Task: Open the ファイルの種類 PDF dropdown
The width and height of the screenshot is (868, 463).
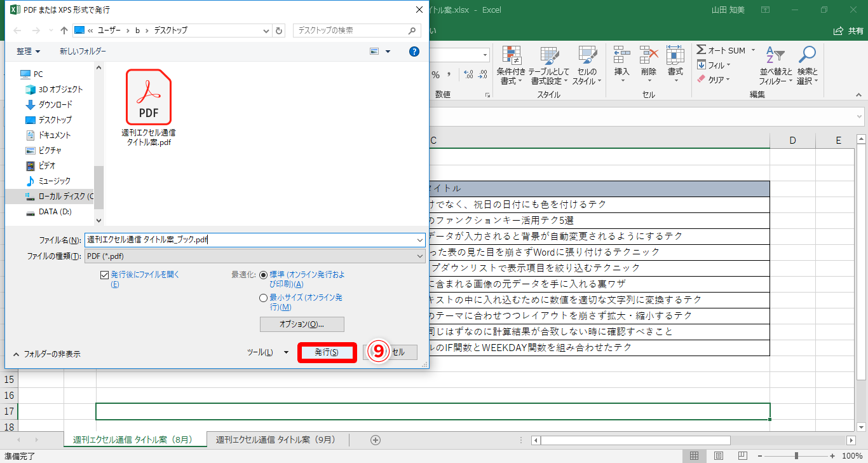Action: (x=254, y=256)
